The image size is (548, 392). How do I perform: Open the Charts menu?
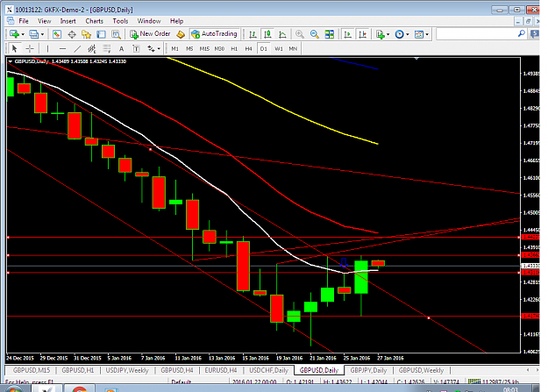point(95,21)
